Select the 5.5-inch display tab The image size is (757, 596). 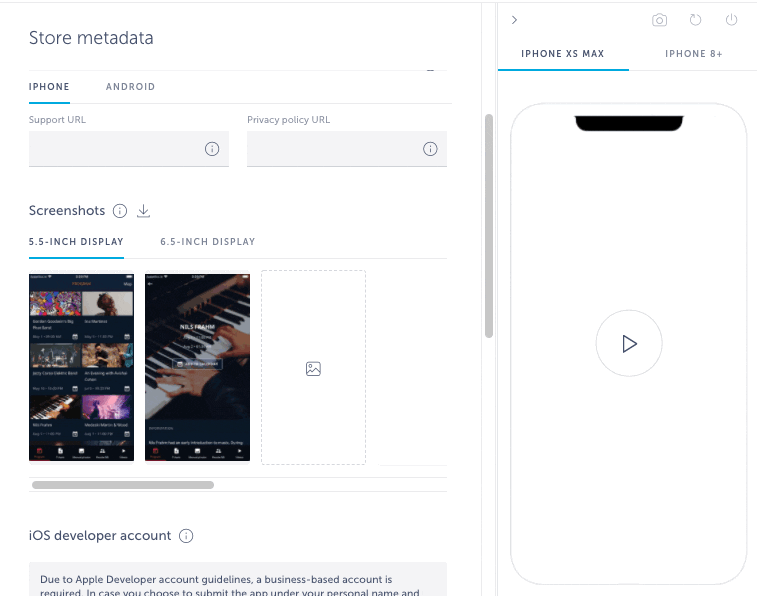(x=76, y=242)
